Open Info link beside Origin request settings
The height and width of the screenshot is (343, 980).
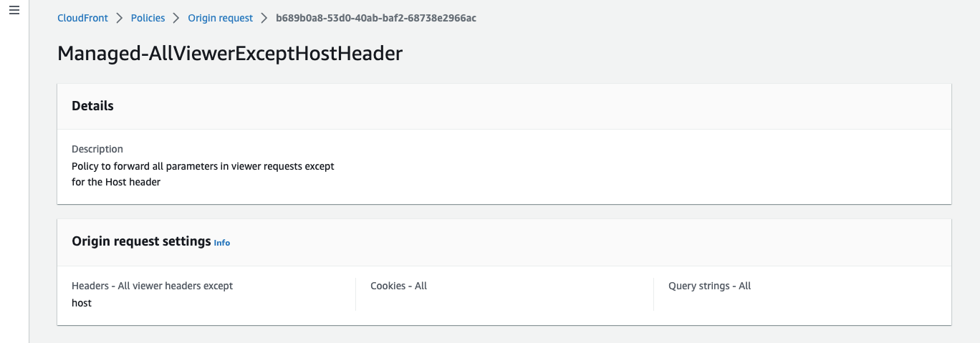pos(222,243)
